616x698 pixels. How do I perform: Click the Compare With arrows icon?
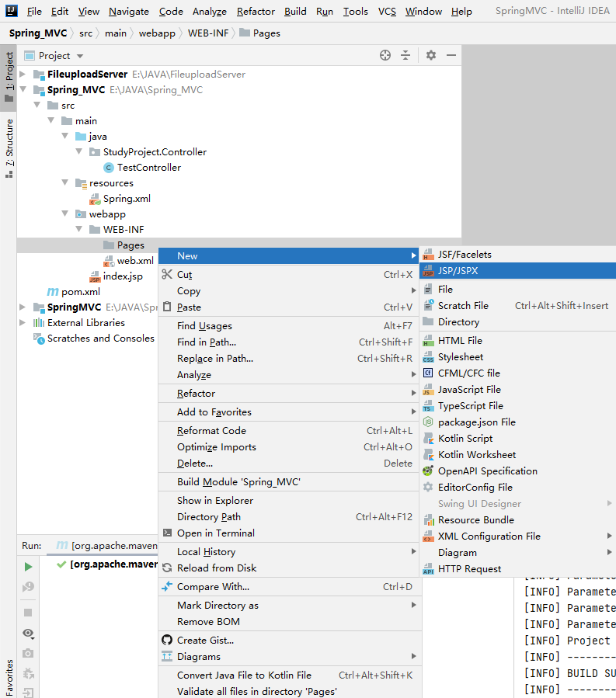coord(167,587)
